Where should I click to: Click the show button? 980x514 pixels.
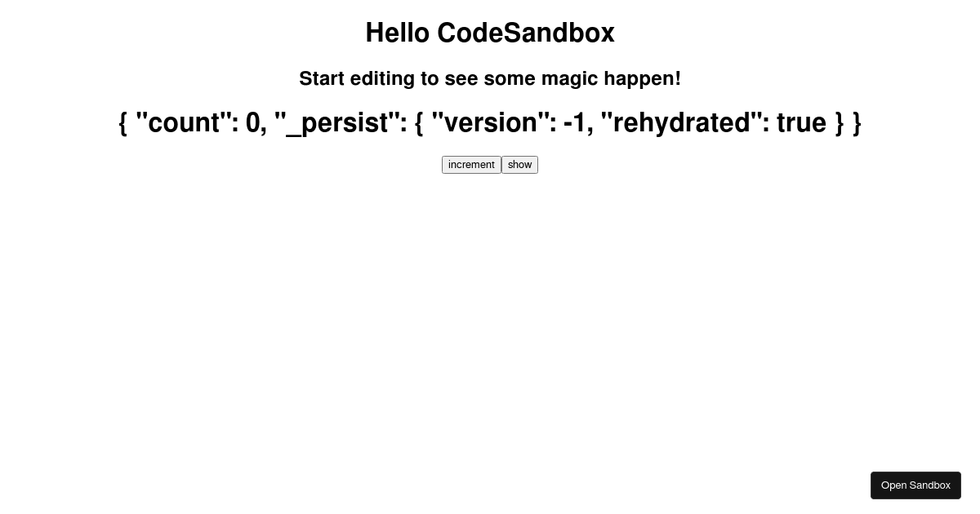click(519, 165)
